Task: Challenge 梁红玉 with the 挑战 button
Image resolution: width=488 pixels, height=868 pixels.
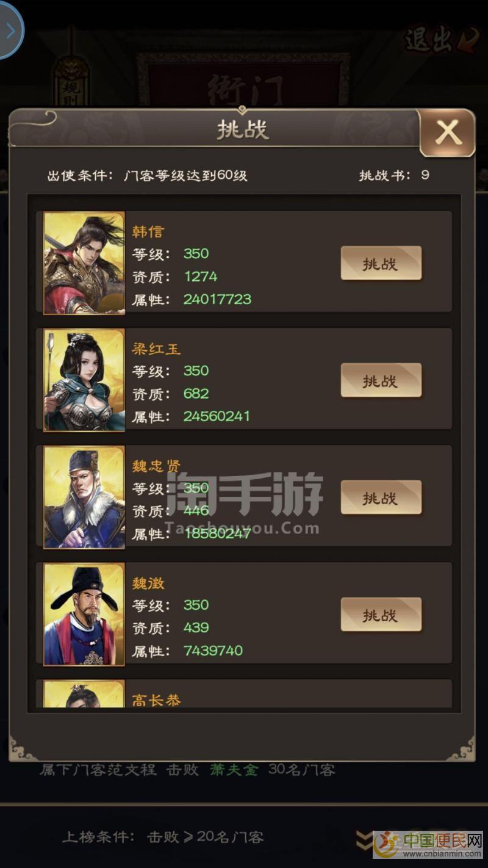Action: 381,381
